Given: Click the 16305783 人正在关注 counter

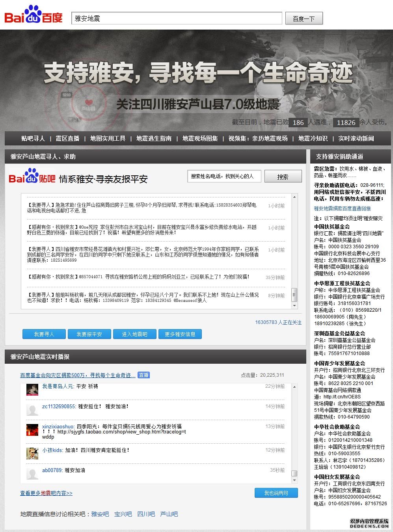Looking at the screenshot, I should tap(278, 322).
